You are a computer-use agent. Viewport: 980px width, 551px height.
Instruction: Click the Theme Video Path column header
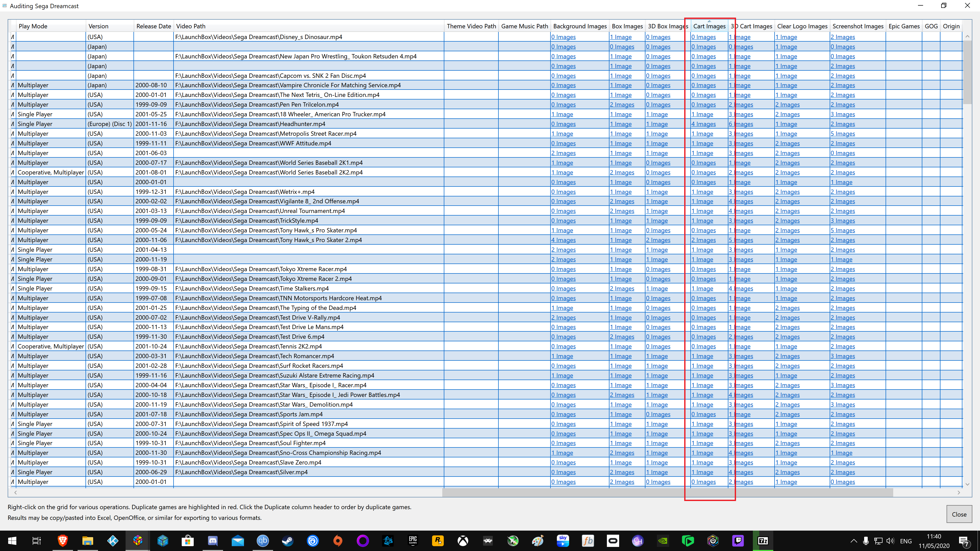(x=471, y=26)
